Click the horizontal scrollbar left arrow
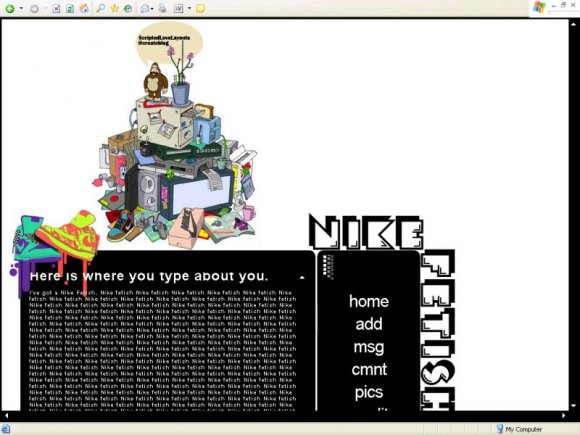This screenshot has width=580, height=435. (x=6, y=415)
